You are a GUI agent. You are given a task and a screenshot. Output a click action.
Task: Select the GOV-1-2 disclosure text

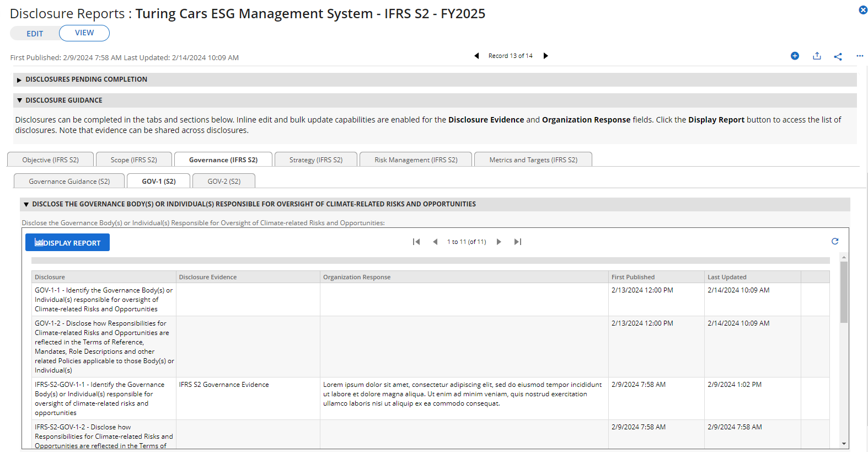pos(104,347)
